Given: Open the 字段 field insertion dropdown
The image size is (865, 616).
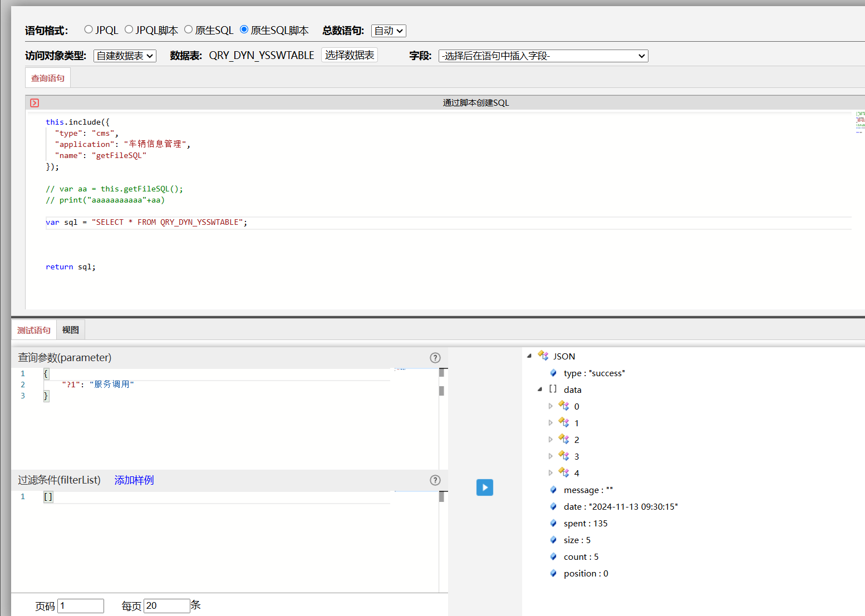Looking at the screenshot, I should [x=543, y=56].
